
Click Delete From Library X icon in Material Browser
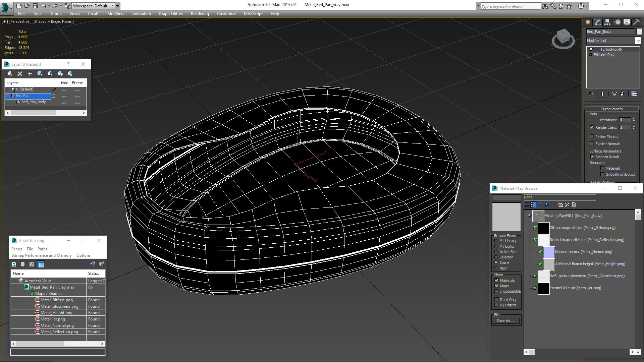(x=567, y=205)
